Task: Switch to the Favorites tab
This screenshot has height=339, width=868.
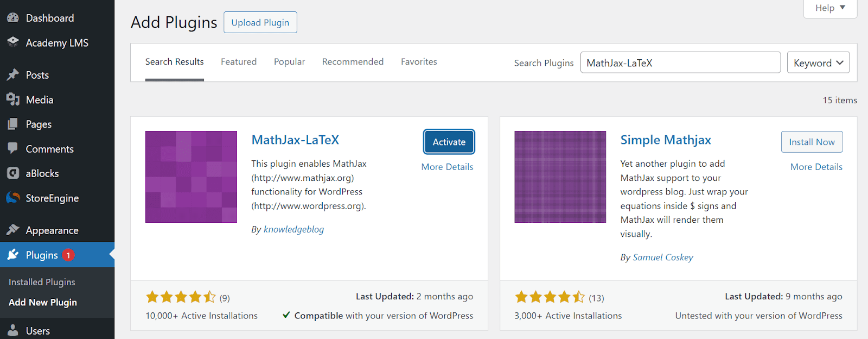Action: 419,62
